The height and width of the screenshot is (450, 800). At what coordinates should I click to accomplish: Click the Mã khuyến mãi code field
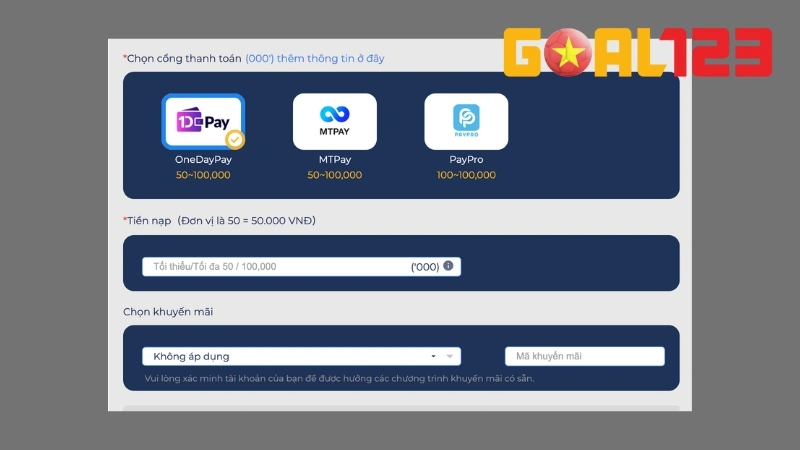[x=585, y=356]
